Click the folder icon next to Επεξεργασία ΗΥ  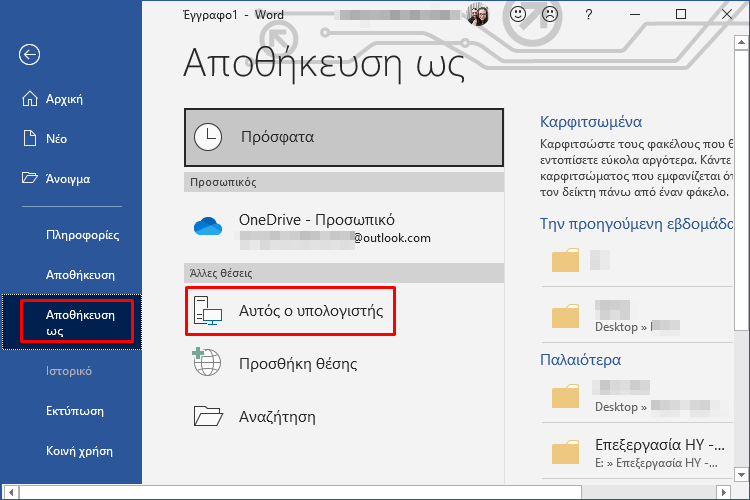565,452
